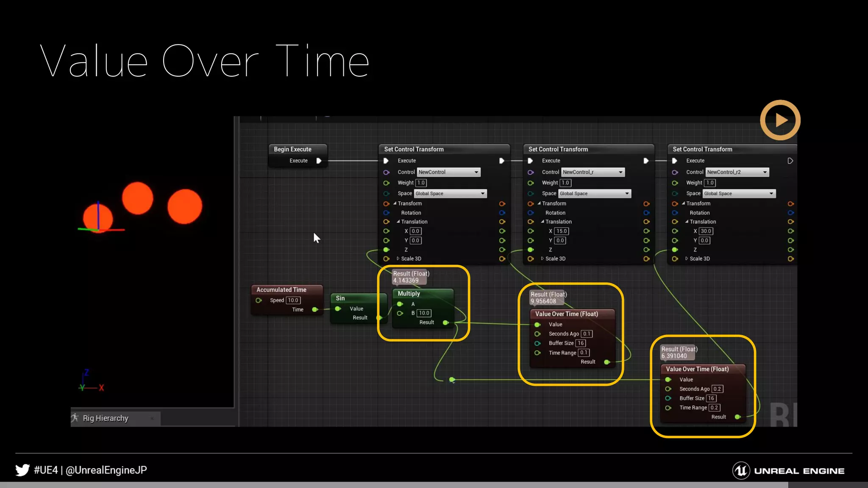The image size is (868, 488).
Task: Open the NewControl control dropdown
Action: click(x=448, y=172)
